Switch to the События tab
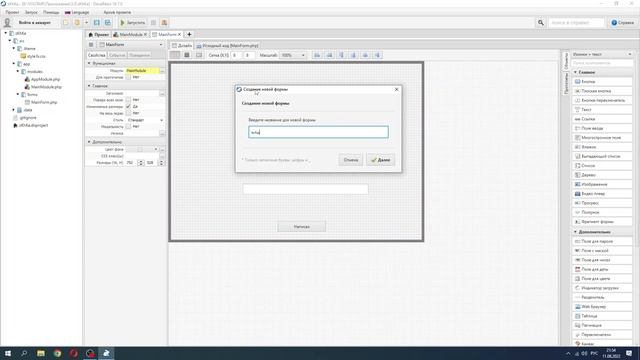This screenshot has width=640, height=360. point(117,55)
